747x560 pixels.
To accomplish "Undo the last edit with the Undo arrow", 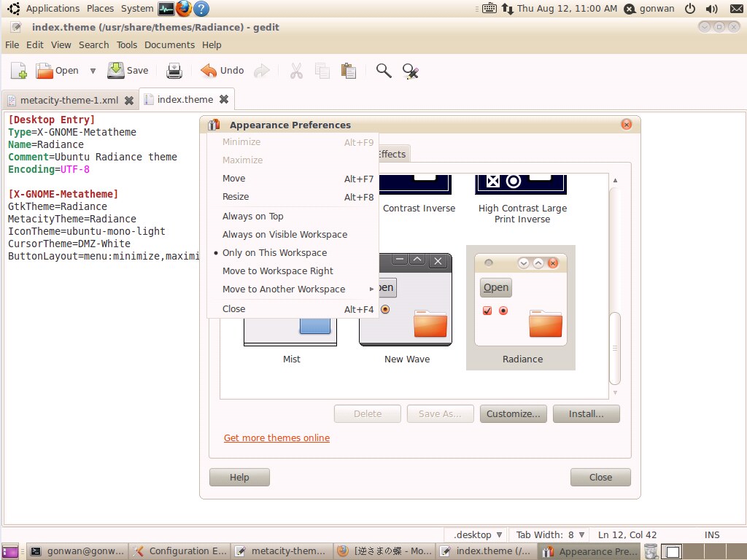I will pos(209,71).
